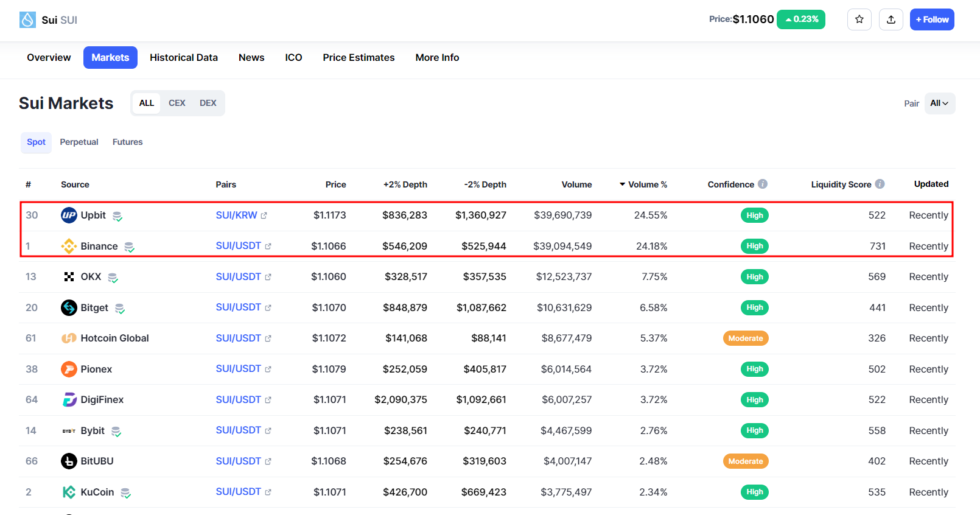
Task: Click external link icon in Pionex row
Action: [x=268, y=369]
